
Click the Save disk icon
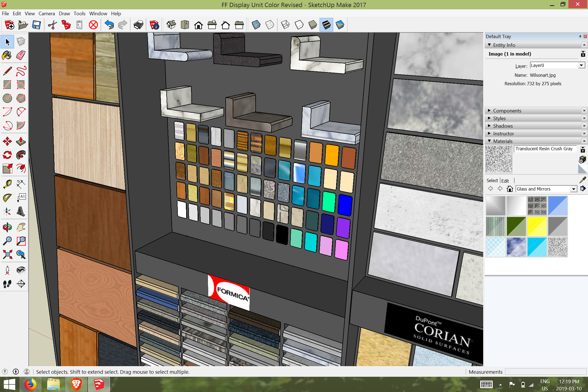36,25
